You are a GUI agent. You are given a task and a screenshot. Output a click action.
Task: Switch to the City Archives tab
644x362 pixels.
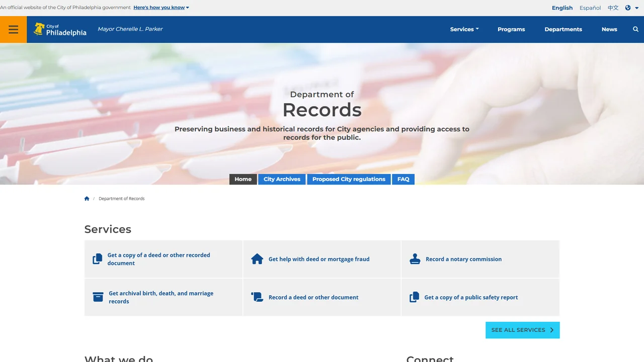point(282,179)
